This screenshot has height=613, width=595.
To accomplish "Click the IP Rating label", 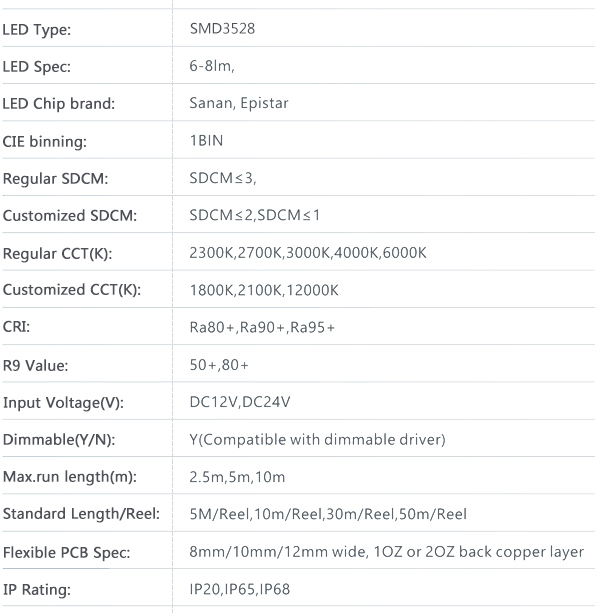I will (37, 590).
